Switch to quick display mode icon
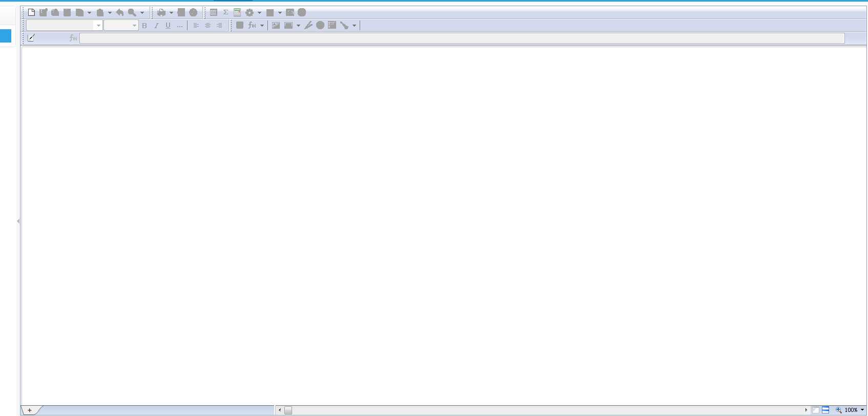The image size is (868, 416). (x=825, y=410)
